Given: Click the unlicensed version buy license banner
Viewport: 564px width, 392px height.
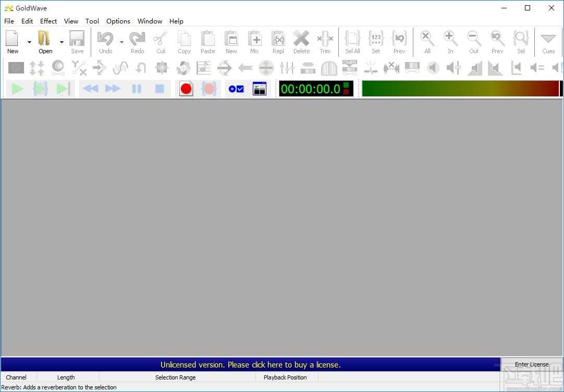Looking at the screenshot, I should [250, 364].
